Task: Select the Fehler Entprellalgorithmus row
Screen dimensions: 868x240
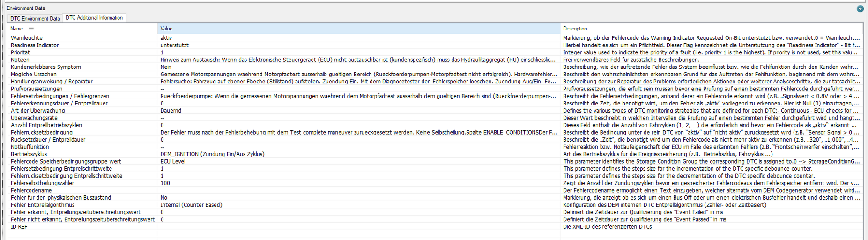Action: pyautogui.click(x=43, y=205)
